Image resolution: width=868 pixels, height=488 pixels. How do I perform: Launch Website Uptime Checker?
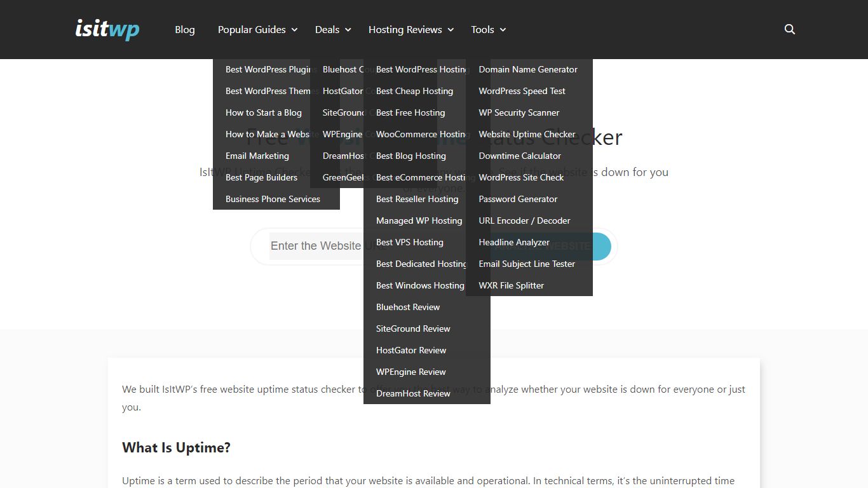coord(527,134)
